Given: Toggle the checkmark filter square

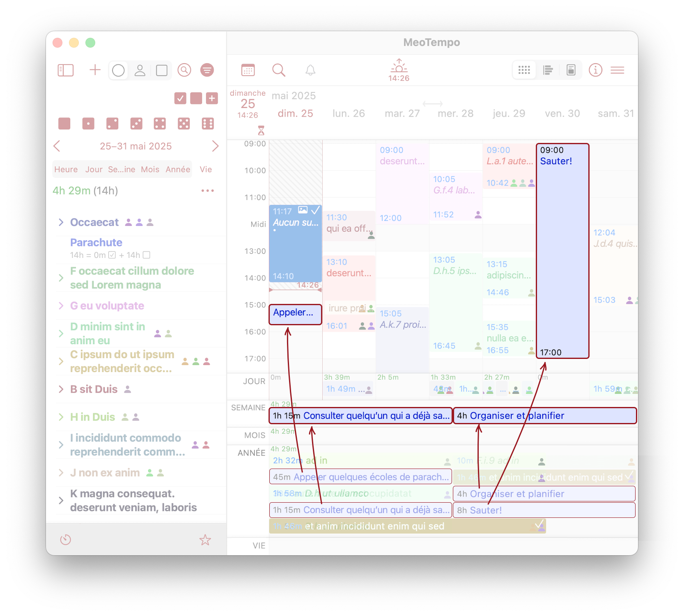Looking at the screenshot, I should [x=180, y=99].
